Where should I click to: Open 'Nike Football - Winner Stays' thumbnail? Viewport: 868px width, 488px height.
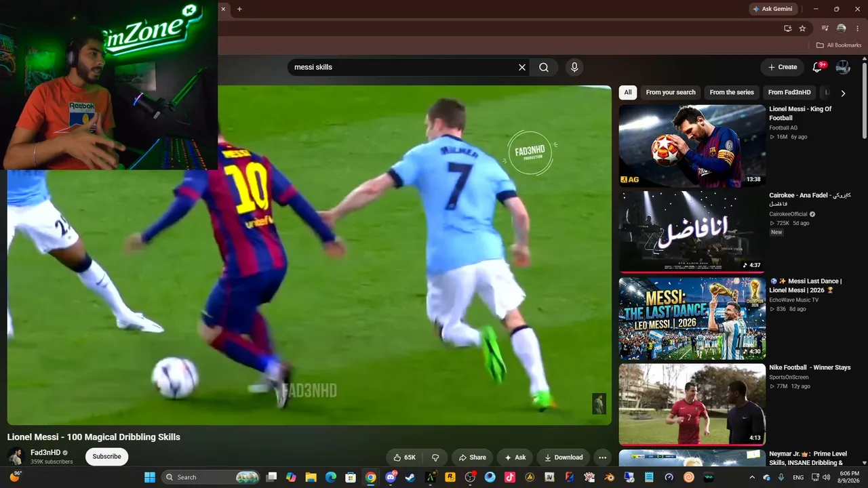[x=692, y=404]
